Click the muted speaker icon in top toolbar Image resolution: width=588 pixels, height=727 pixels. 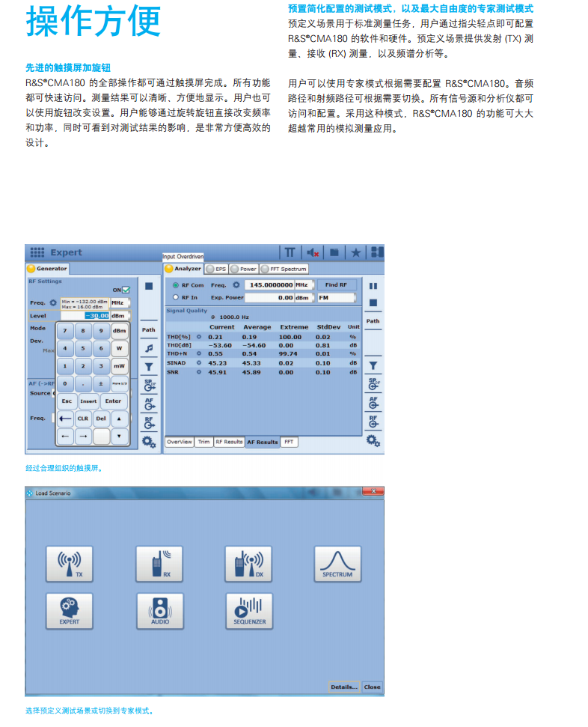pyautogui.click(x=312, y=252)
